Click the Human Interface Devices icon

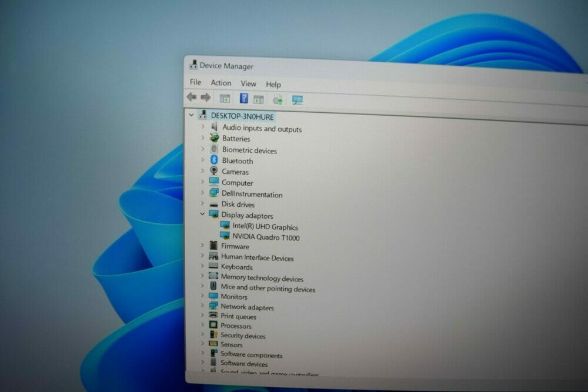[213, 256]
